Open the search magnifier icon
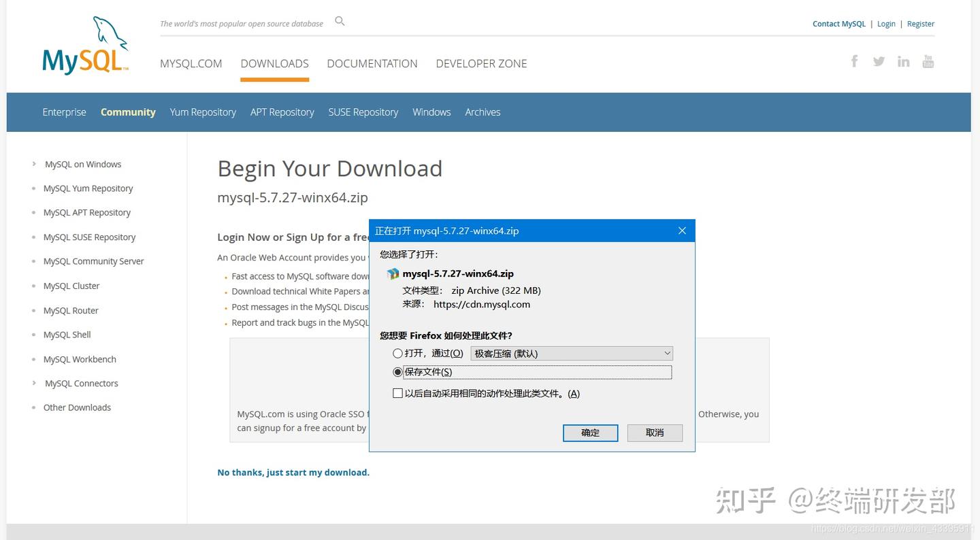 339,20
